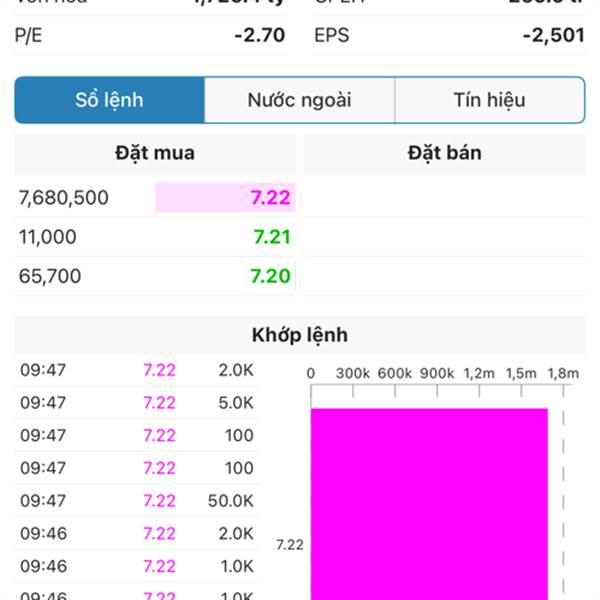Tap the EPS label

point(332,35)
